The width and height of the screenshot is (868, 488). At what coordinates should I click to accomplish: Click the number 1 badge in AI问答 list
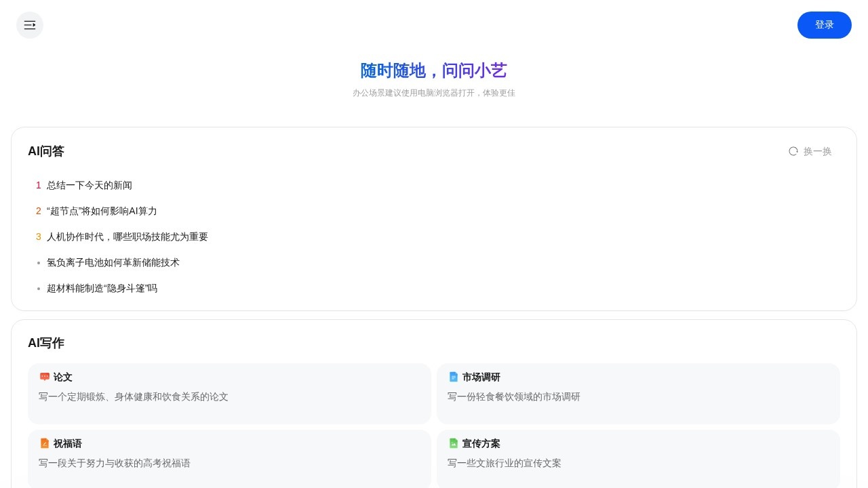(x=39, y=185)
